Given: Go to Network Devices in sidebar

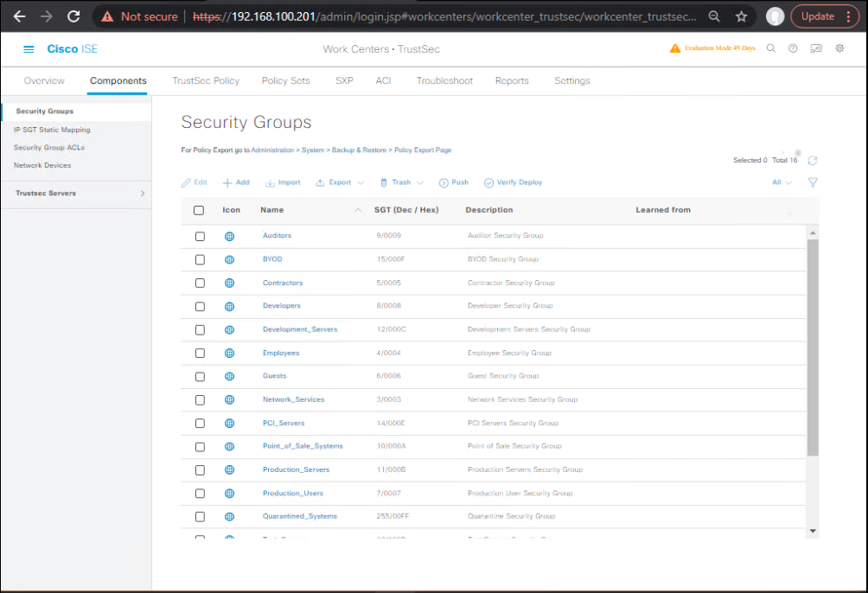Looking at the screenshot, I should coord(42,166).
